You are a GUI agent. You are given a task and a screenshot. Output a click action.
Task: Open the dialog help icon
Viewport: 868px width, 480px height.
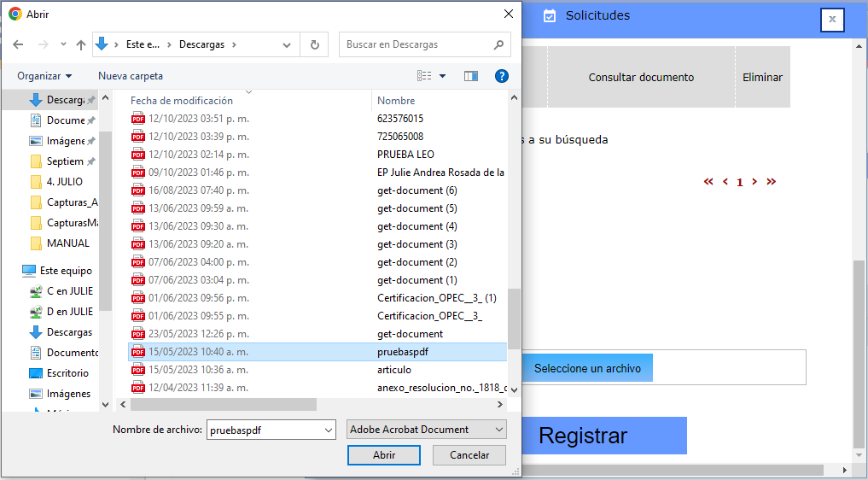502,76
